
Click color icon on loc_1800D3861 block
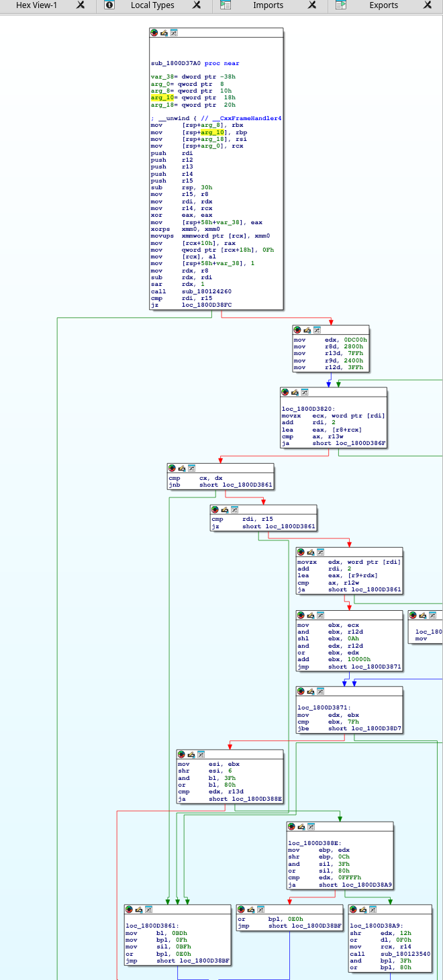click(x=129, y=910)
